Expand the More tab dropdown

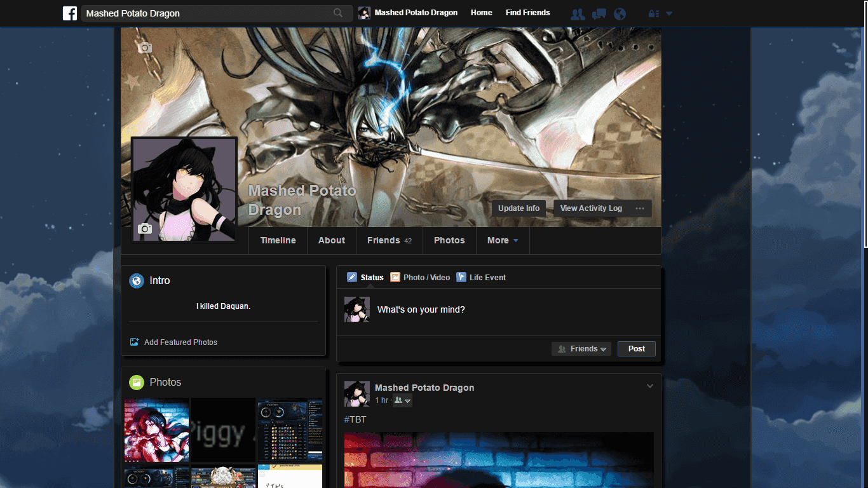[516, 241]
